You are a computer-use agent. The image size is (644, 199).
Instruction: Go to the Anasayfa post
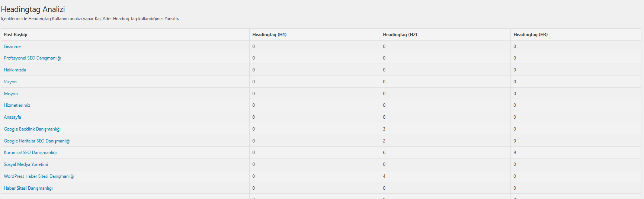click(13, 117)
